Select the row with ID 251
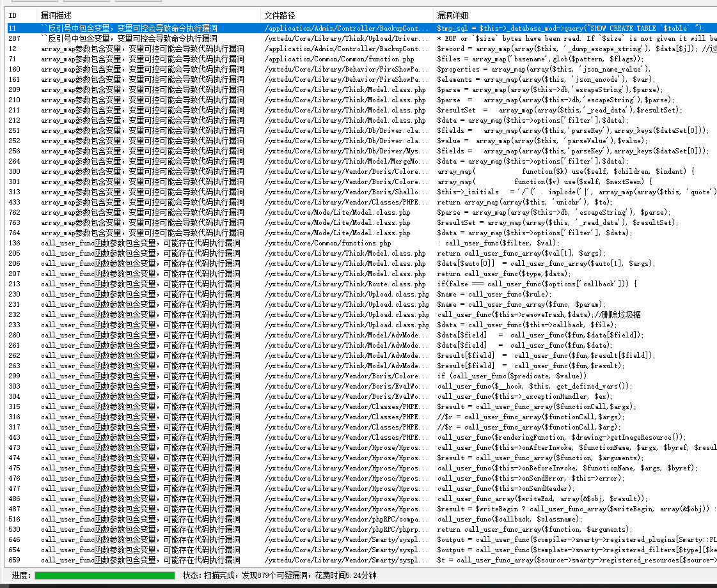The width and height of the screenshot is (717, 588). pos(362,130)
